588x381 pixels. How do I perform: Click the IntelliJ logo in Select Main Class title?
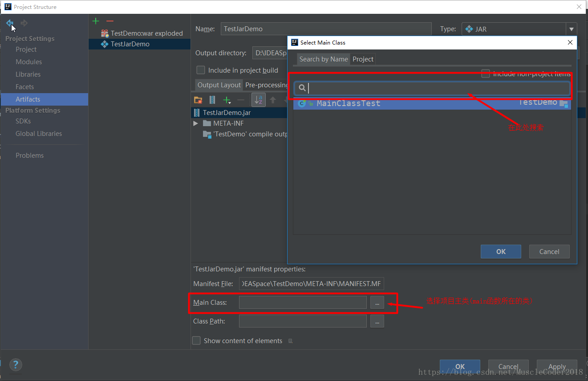(x=294, y=42)
